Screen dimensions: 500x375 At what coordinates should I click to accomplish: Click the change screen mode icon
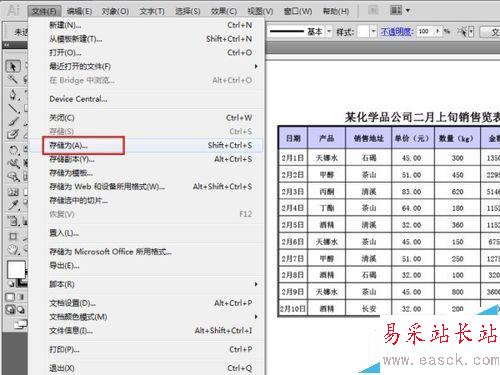20,324
